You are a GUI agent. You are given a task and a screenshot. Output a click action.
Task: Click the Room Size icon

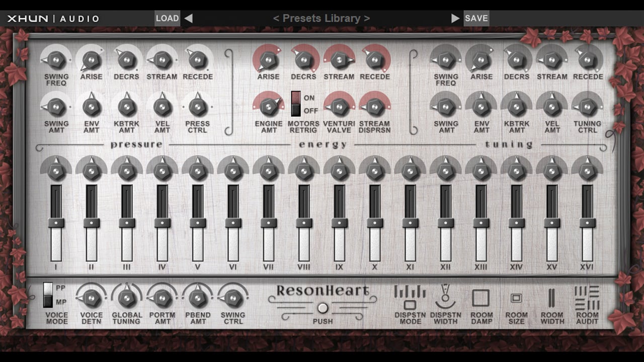coord(516,298)
